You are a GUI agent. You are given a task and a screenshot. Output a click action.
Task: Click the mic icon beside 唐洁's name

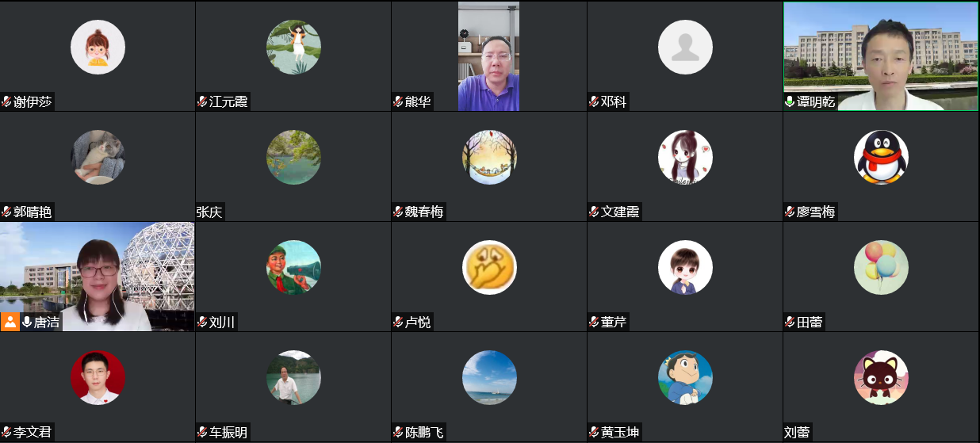coord(27,322)
